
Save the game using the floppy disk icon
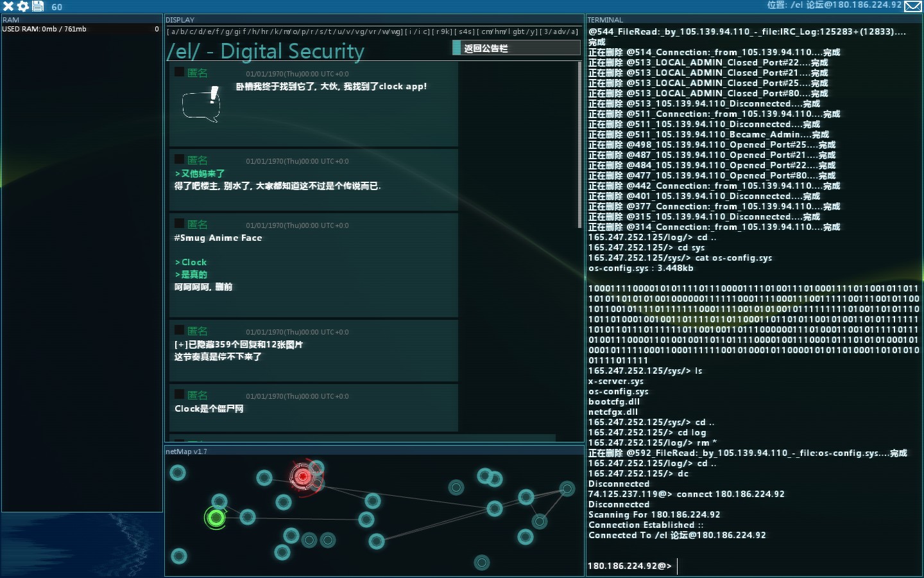pyautogui.click(x=37, y=8)
